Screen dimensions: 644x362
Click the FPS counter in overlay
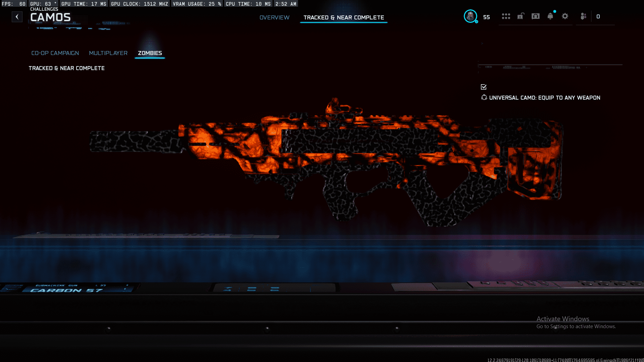(x=13, y=4)
